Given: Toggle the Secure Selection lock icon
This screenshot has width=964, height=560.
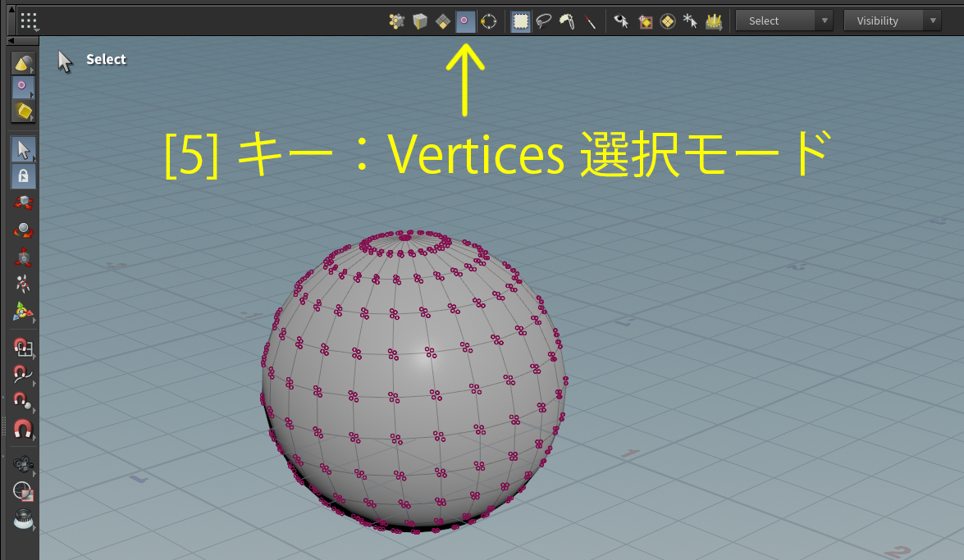Looking at the screenshot, I should [23, 176].
